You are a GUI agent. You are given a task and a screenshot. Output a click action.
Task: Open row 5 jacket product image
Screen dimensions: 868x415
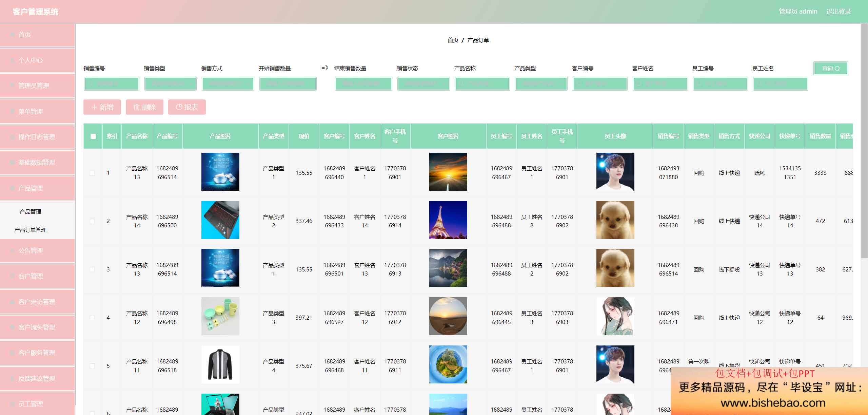tap(220, 364)
